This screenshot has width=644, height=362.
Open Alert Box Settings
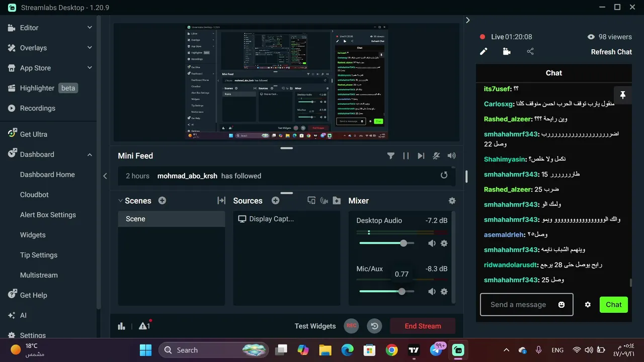[48, 215]
